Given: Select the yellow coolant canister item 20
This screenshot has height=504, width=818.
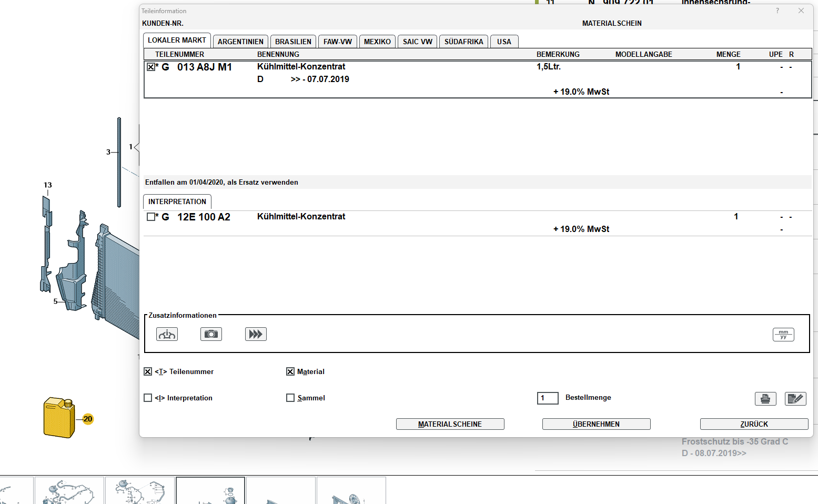Looking at the screenshot, I should [x=59, y=418].
